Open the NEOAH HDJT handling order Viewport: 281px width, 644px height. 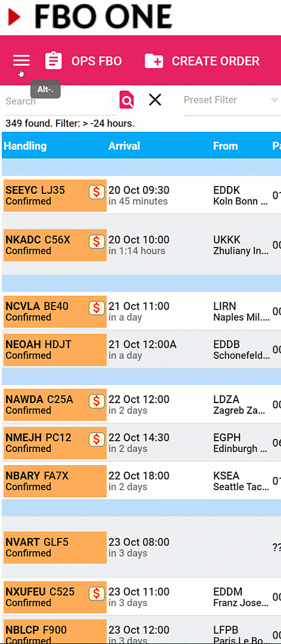55,349
